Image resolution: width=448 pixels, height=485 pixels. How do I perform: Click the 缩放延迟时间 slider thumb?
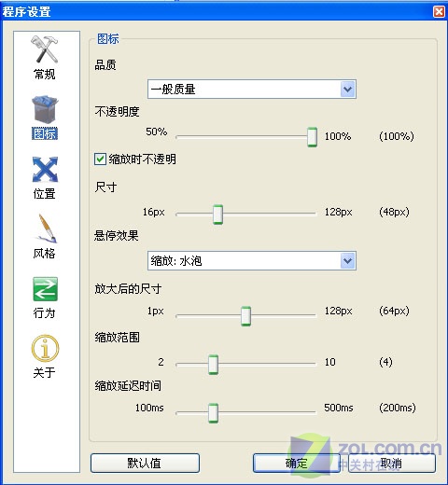pyautogui.click(x=213, y=413)
